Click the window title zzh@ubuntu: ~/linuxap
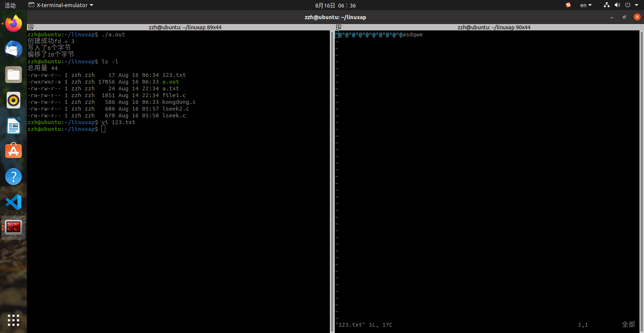 [335, 17]
